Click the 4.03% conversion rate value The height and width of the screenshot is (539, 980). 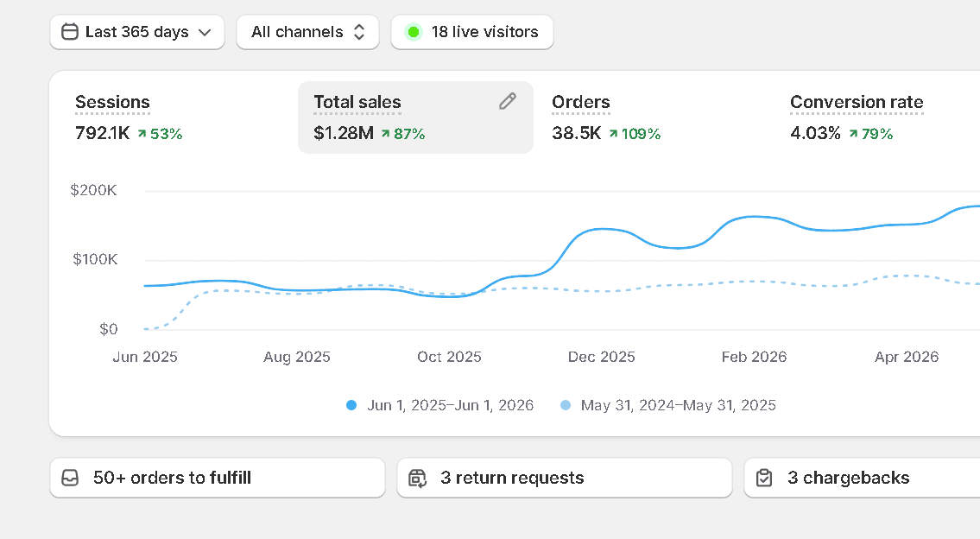pyautogui.click(x=815, y=133)
